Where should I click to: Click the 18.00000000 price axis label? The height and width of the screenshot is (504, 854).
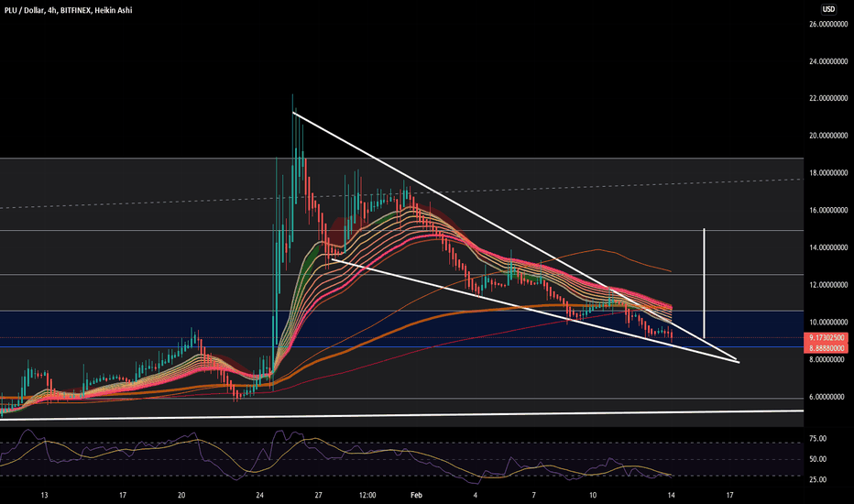point(827,173)
